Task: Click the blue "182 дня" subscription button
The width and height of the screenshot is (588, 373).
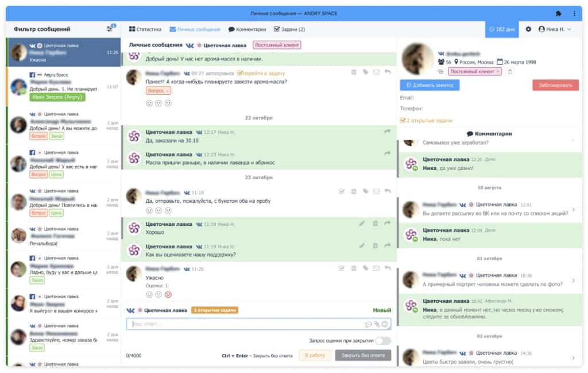Action: click(x=502, y=29)
